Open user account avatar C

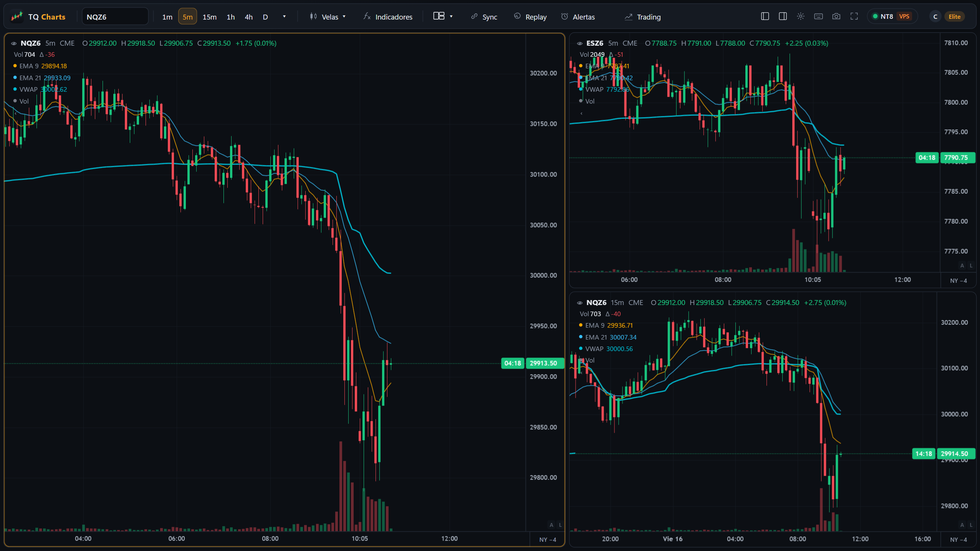[935, 16]
